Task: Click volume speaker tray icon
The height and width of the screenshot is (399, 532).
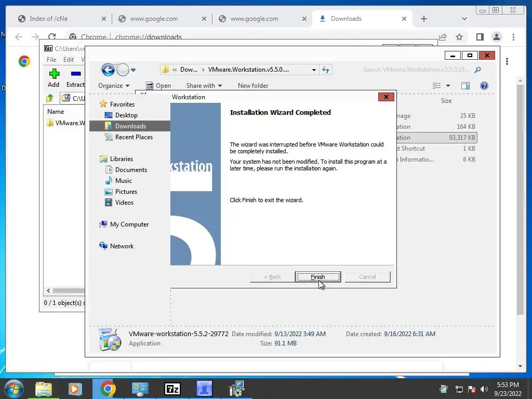Action: coord(484,389)
